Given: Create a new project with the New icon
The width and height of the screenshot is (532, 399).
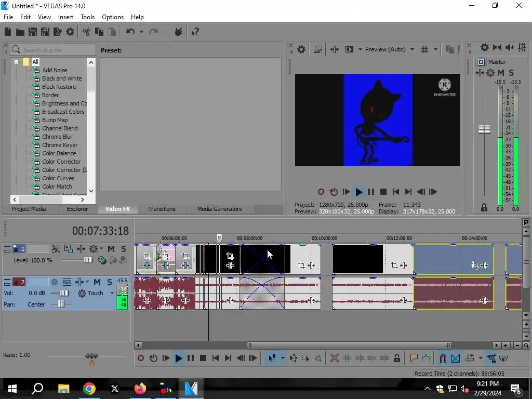Looking at the screenshot, I should [8, 32].
